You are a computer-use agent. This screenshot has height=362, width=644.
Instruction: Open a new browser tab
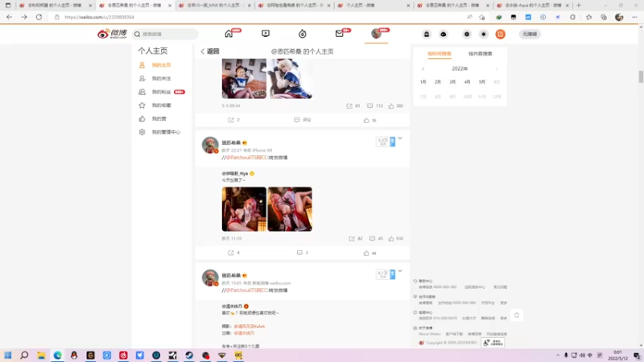coord(579,6)
